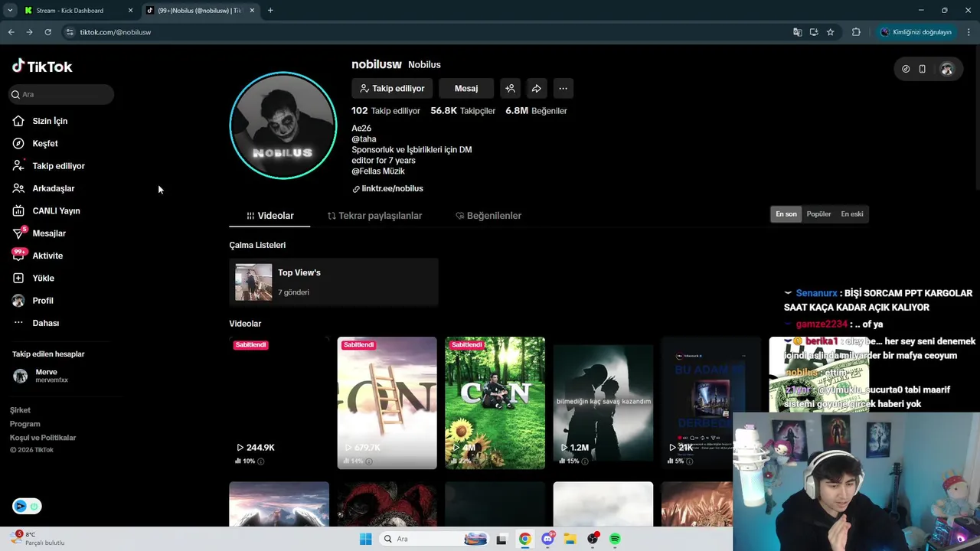Image resolution: width=980 pixels, height=551 pixels.
Task: Expand the Program footer section
Action: 24,424
